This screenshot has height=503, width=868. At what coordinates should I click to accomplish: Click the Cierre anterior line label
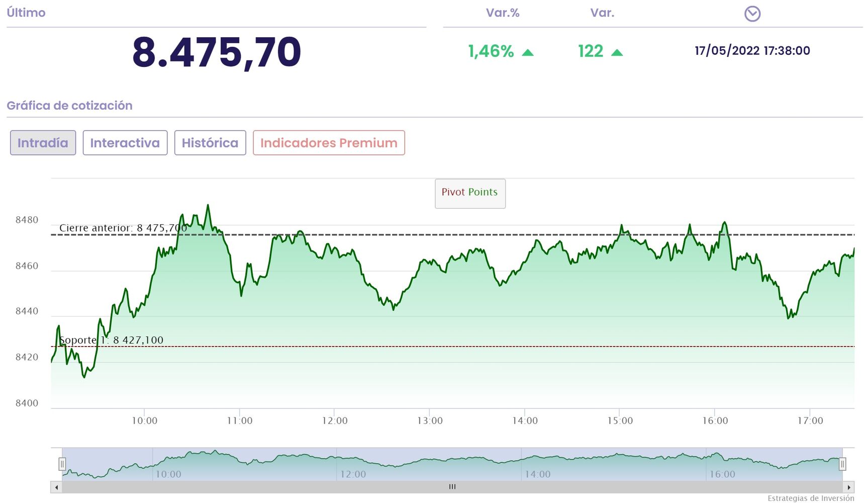[x=123, y=228]
